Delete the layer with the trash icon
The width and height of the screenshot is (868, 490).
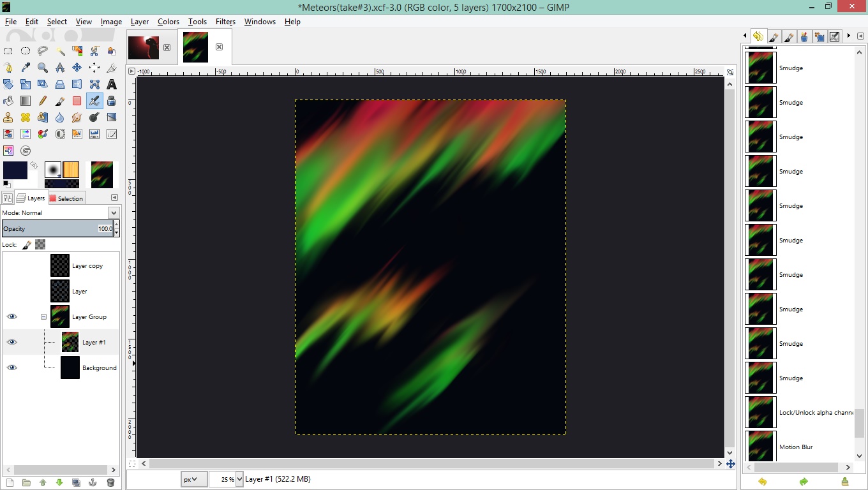110,483
